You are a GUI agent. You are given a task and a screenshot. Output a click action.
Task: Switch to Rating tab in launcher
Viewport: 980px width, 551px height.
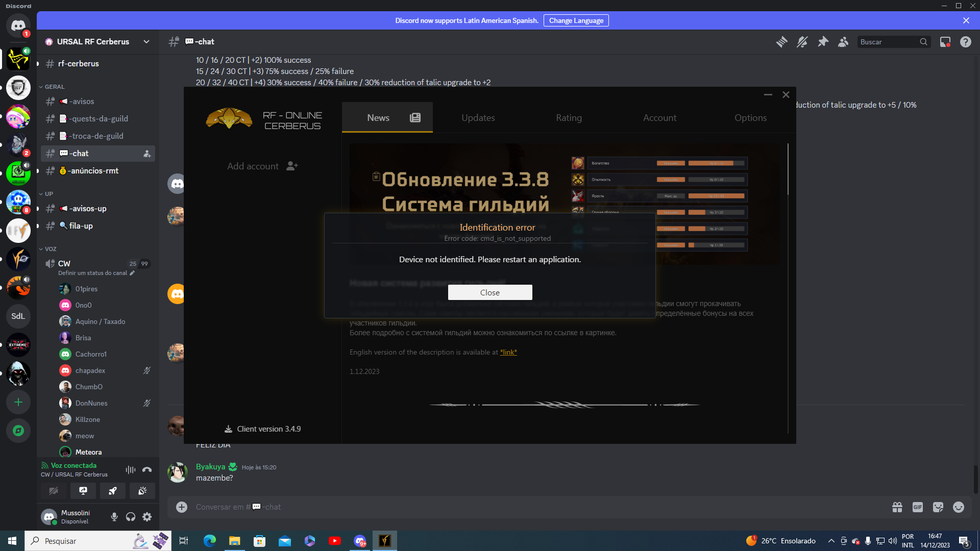click(569, 118)
